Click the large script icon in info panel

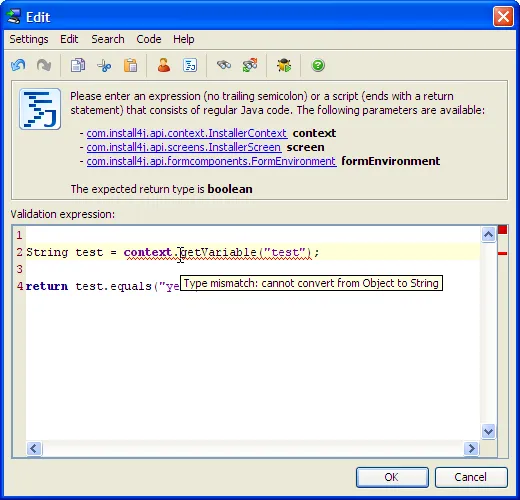40,109
